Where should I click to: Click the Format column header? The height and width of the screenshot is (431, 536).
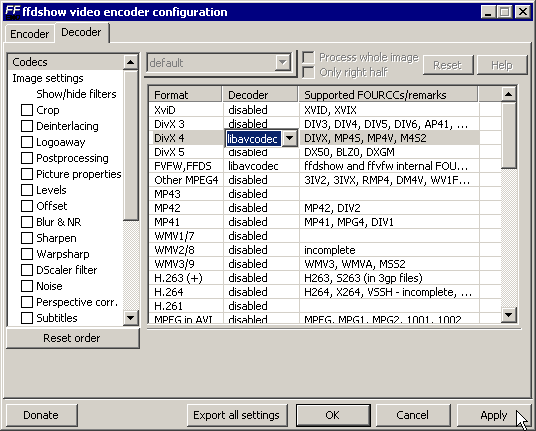(x=185, y=95)
